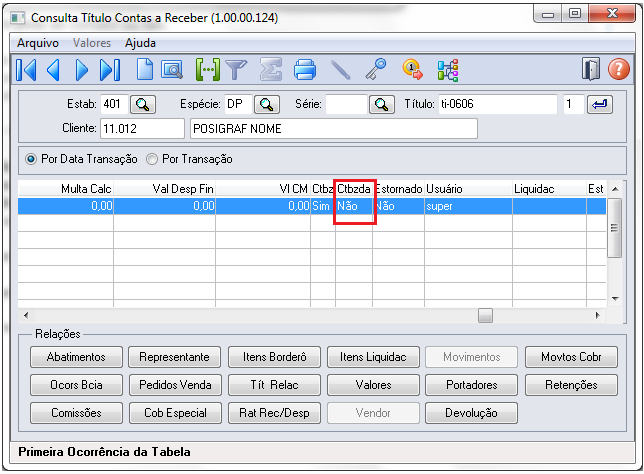The height and width of the screenshot is (474, 644).
Task: Click the green brackets range icon
Action: tap(208, 69)
